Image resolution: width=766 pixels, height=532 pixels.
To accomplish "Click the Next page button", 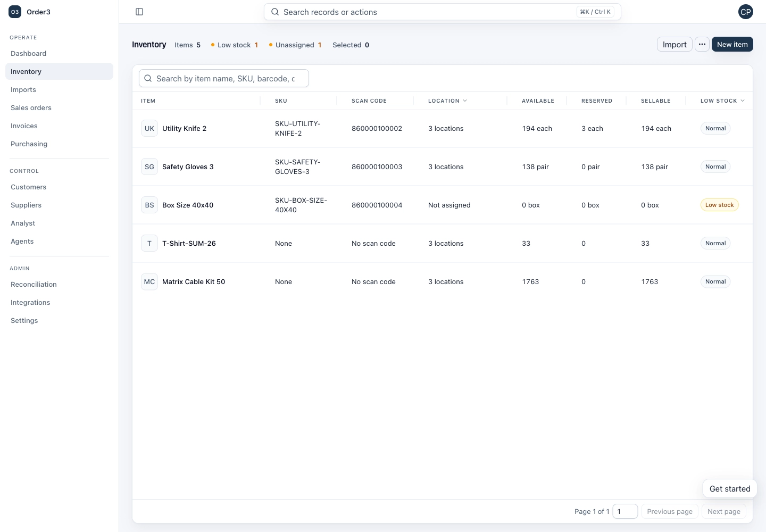I will [x=724, y=511].
